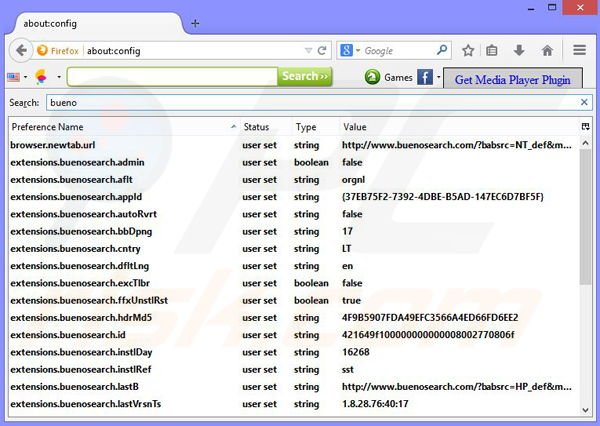Image resolution: width=600 pixels, height=426 pixels.
Task: Click the value 4F9B5907FDA49EFC3566A4ED66FD6EE2
Action: click(430, 317)
